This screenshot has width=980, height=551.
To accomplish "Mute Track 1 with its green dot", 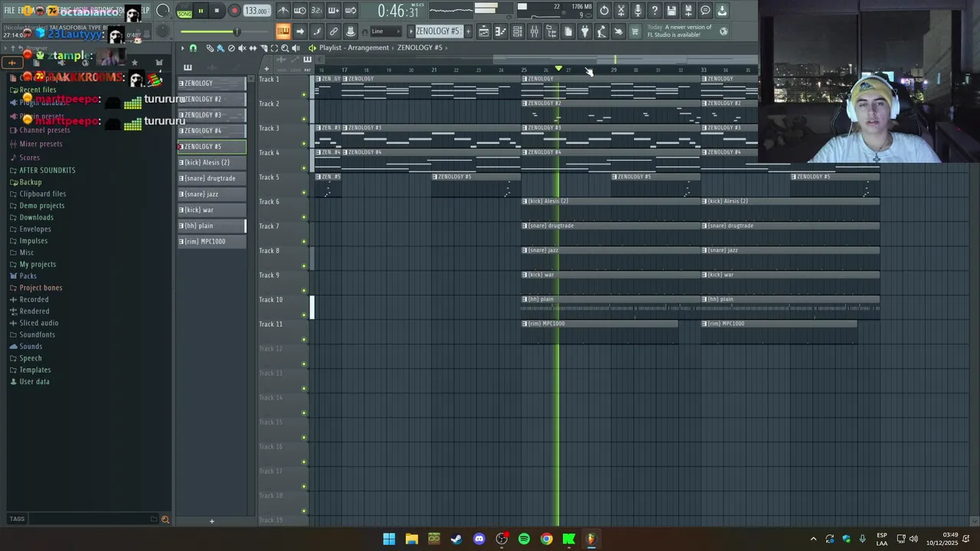I will point(304,95).
